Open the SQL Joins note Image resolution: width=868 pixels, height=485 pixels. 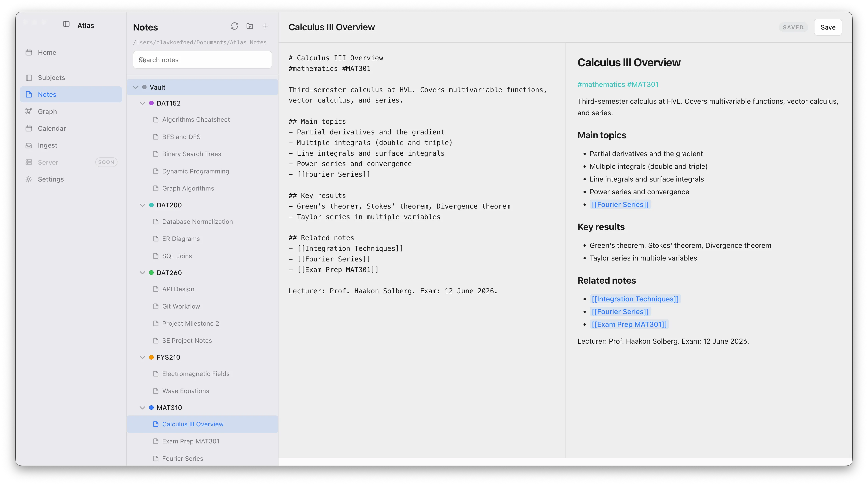point(202,256)
